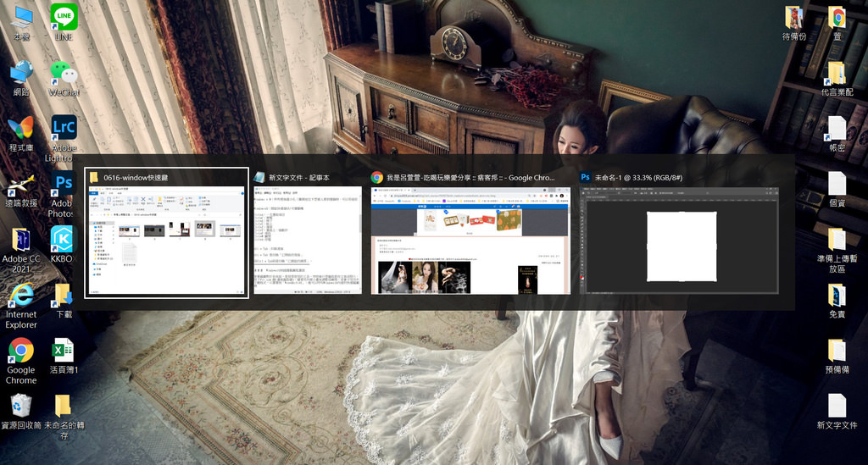Open the 本機 desktop icon
This screenshot has height=465, width=868.
pos(21,23)
